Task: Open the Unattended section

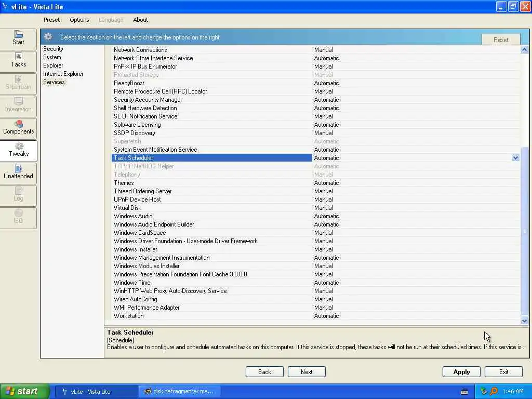Action: [x=18, y=172]
